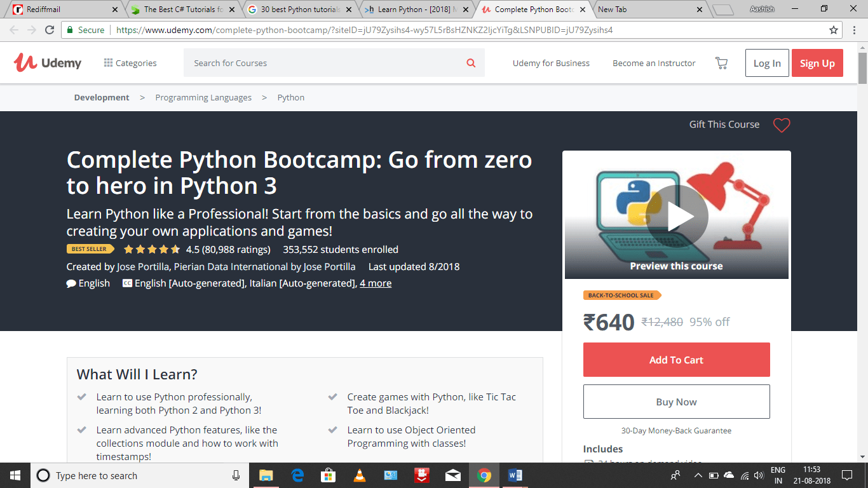Image resolution: width=868 pixels, height=488 pixels.
Task: Click the Udemy logo
Action: tap(48, 63)
